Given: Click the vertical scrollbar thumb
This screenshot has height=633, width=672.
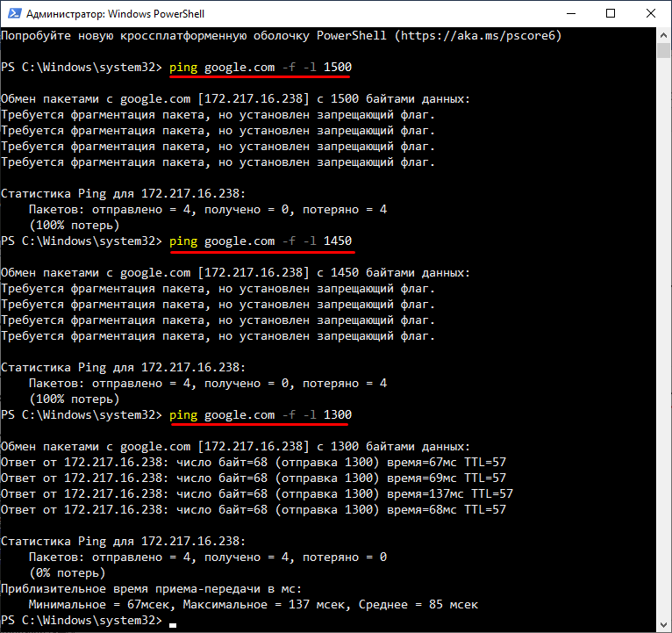Looking at the screenshot, I should click(x=664, y=50).
